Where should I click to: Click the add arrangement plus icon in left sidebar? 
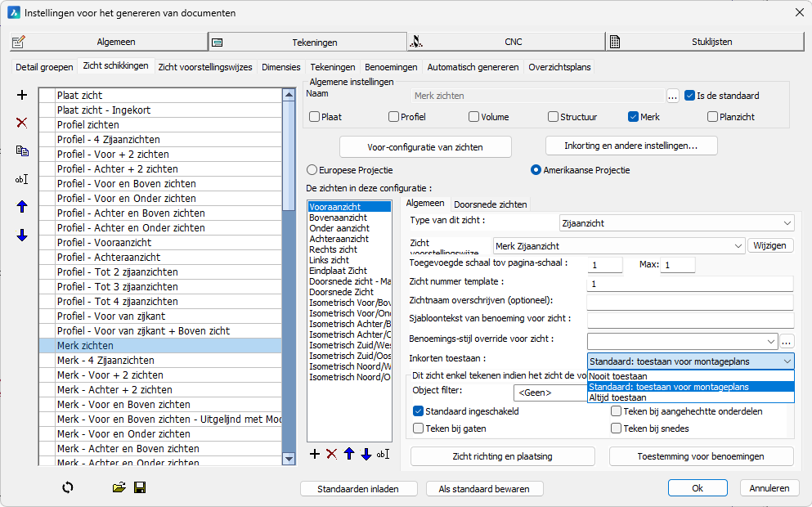coord(22,96)
